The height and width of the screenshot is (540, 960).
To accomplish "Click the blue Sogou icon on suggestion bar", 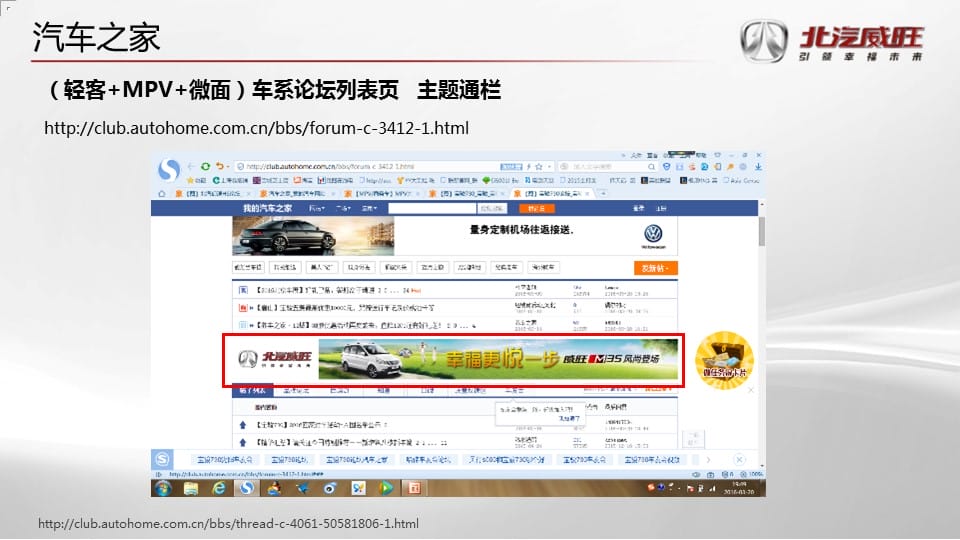I will point(162,459).
